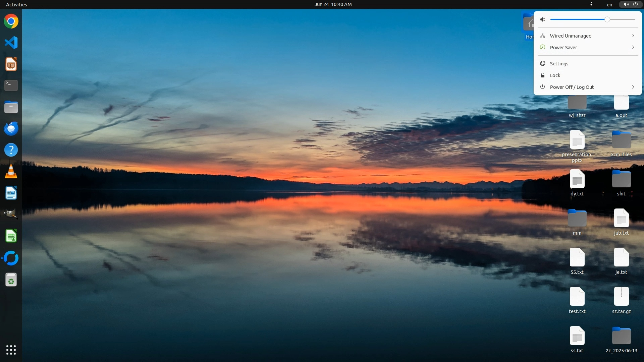644x362 pixels.
Task: Open LibreOffice Impress from dock
Action: click(11, 64)
